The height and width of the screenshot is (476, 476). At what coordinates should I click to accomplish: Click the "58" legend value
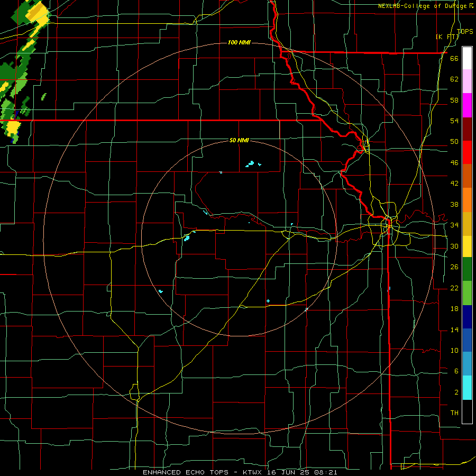coord(454,100)
